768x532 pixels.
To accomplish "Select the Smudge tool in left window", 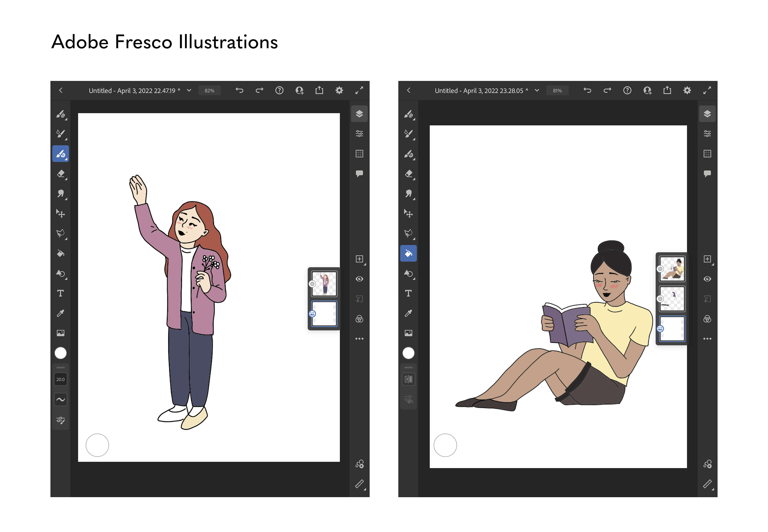I will [60, 194].
